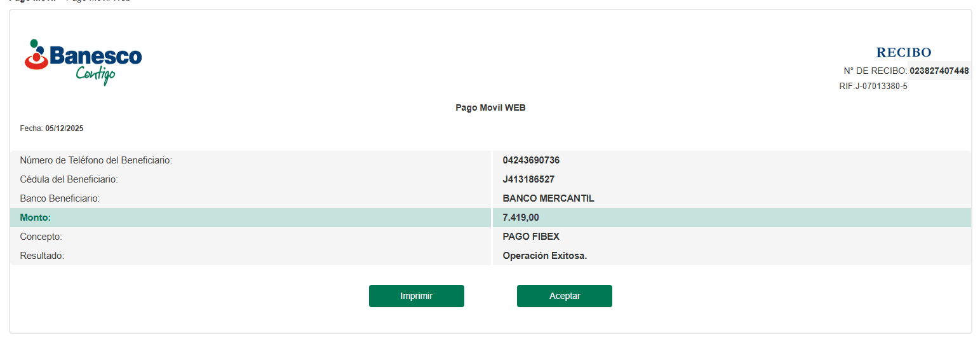Click the Operación Exitosa result text
The height and width of the screenshot is (346, 980).
coord(544,256)
